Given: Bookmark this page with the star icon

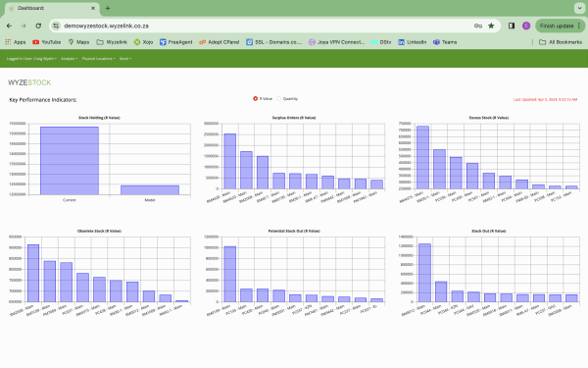Looking at the screenshot, I should (x=491, y=26).
